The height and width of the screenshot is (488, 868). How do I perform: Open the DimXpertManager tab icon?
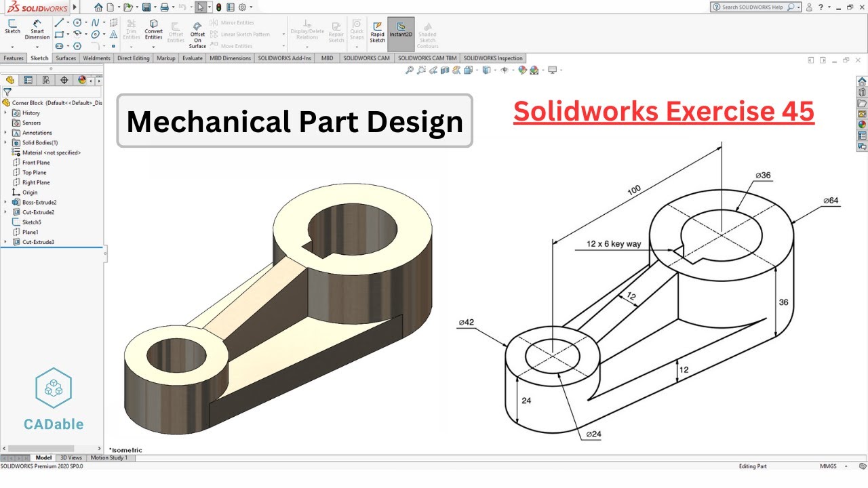pyautogui.click(x=64, y=80)
